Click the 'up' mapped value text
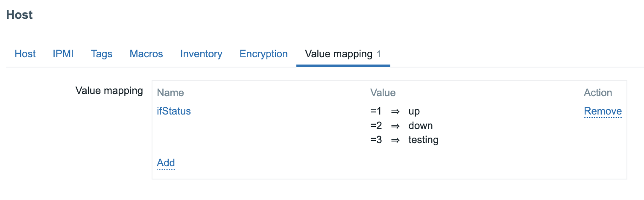The width and height of the screenshot is (644, 200). click(414, 112)
